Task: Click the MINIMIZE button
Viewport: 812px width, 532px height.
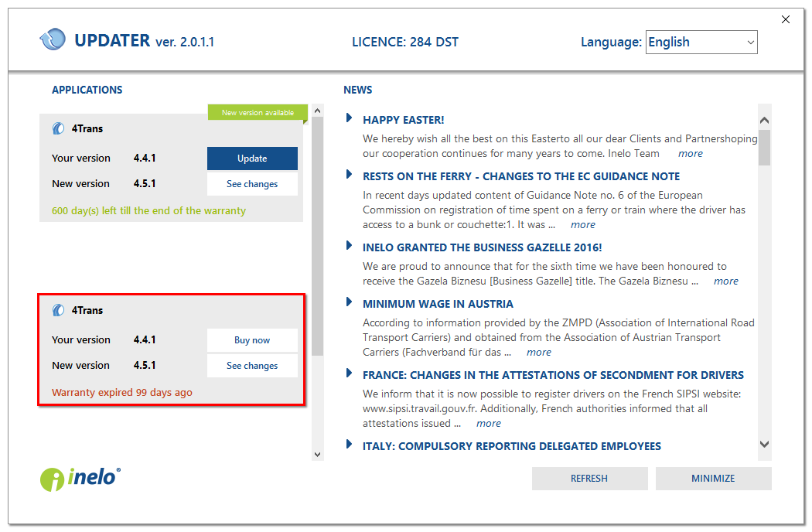Action: point(713,479)
